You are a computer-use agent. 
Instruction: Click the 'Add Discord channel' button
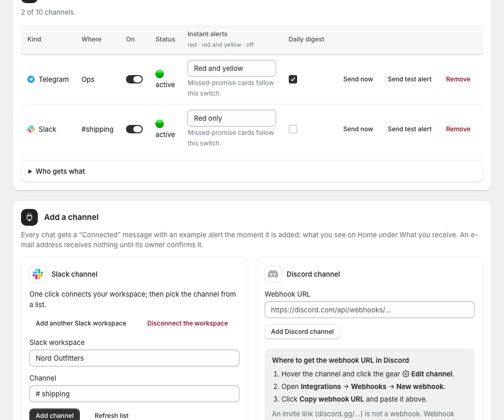(302, 332)
